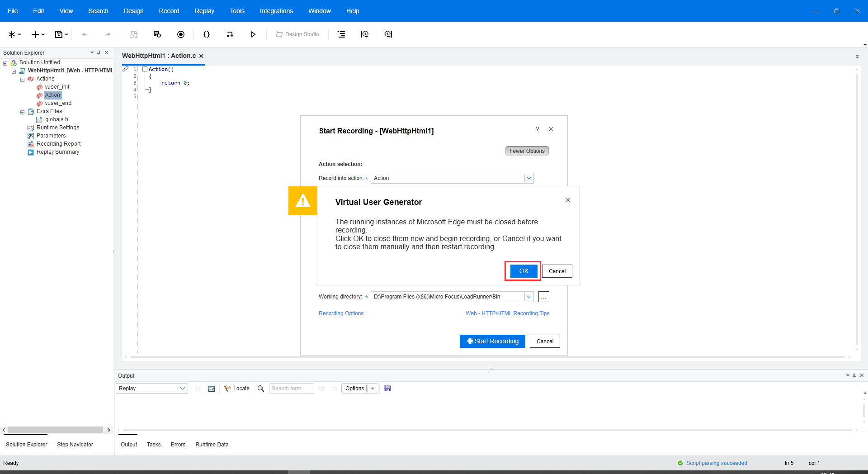Click the Start Recording button

[x=492, y=341]
